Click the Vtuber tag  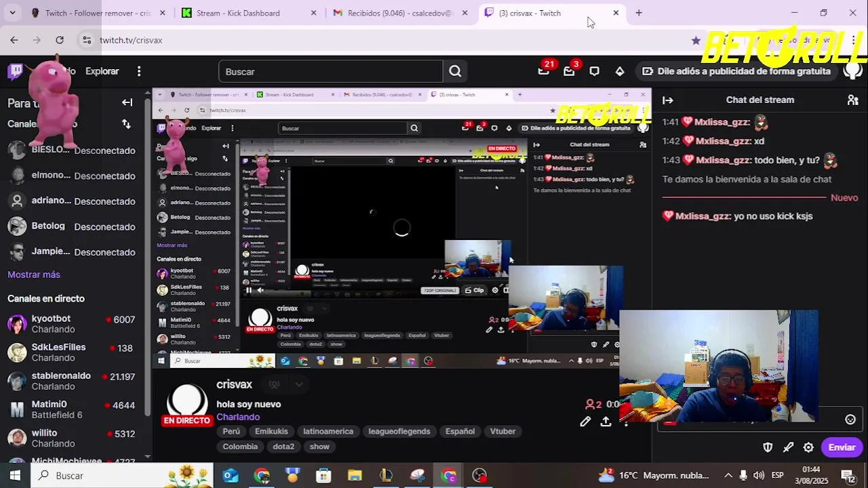502,431
